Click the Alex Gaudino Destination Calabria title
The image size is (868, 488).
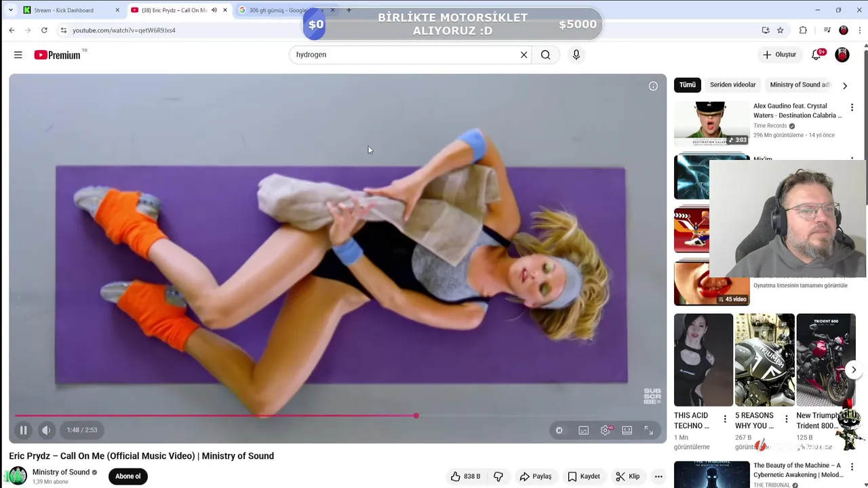point(798,110)
